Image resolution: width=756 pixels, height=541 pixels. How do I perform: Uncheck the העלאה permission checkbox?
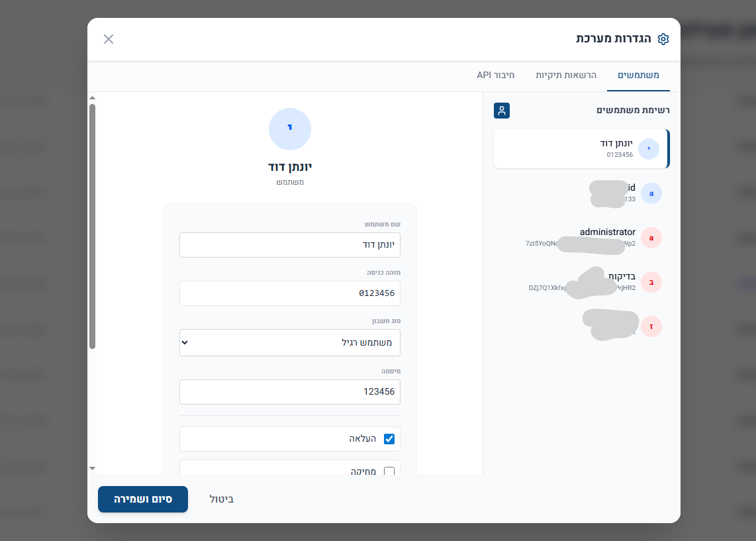coord(389,439)
